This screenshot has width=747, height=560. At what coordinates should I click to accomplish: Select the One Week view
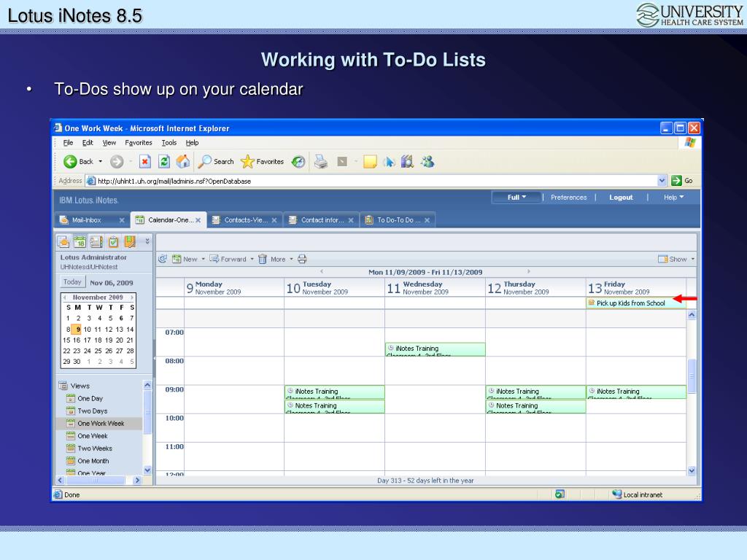(x=93, y=436)
